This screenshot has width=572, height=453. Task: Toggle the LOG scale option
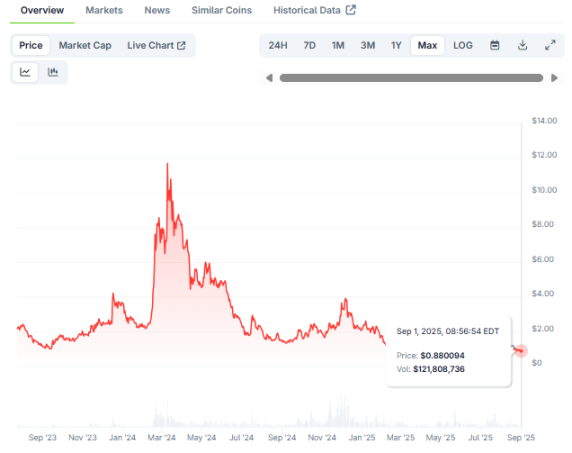point(463,45)
